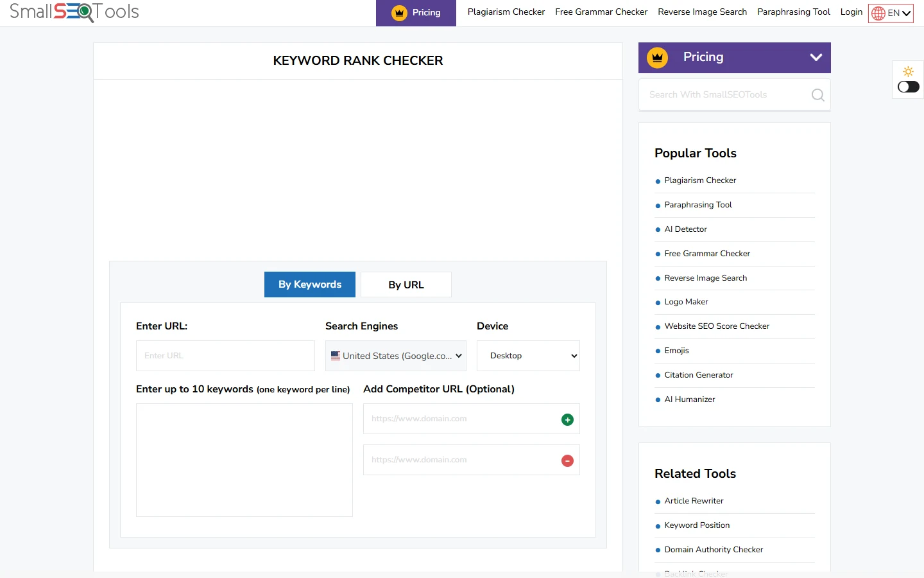Click the search magnifier icon

817,95
